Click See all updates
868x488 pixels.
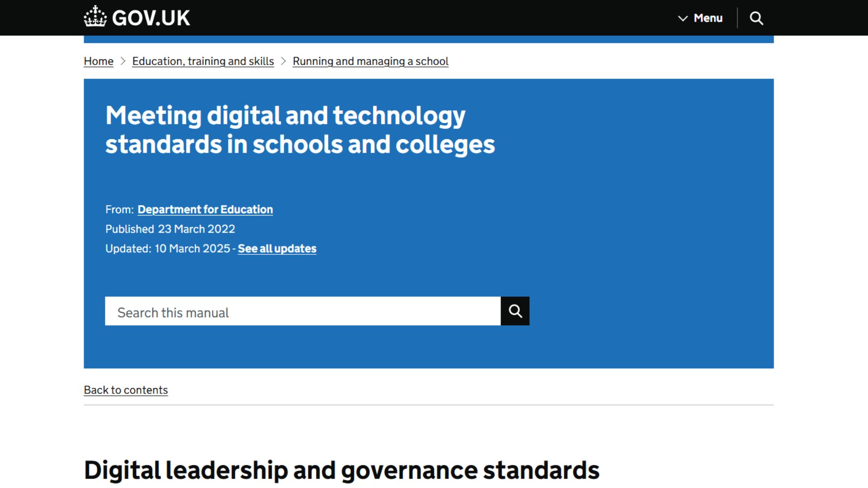(277, 248)
